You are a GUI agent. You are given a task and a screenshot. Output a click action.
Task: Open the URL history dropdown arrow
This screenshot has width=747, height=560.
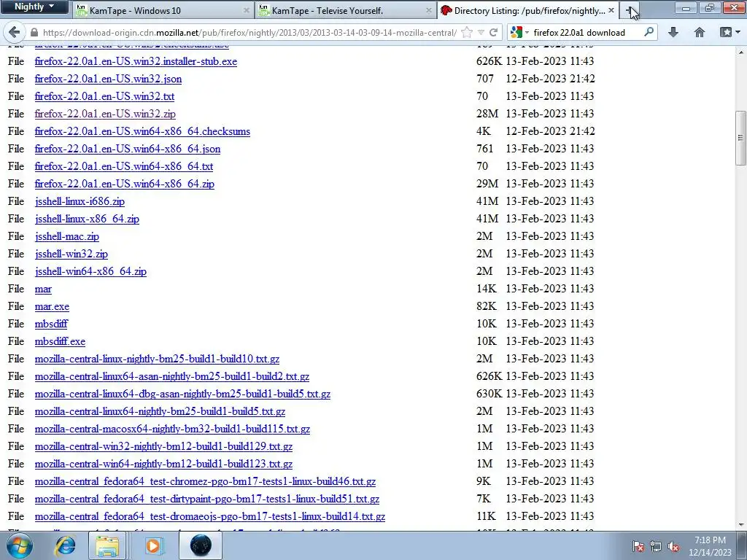tap(481, 32)
